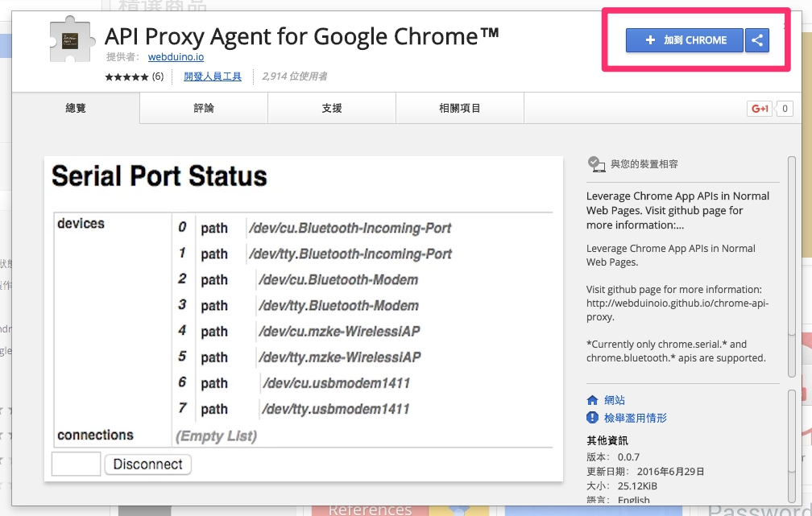812x516 pixels.
Task: Click the path "/dev/cu.mzke-WirelessiAP"
Action: (339, 331)
